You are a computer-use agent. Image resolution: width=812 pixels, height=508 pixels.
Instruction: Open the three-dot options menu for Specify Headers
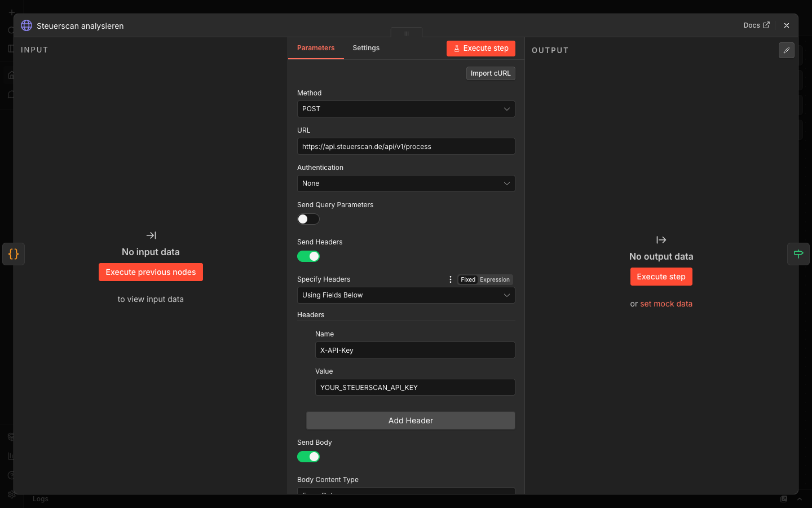coord(450,279)
